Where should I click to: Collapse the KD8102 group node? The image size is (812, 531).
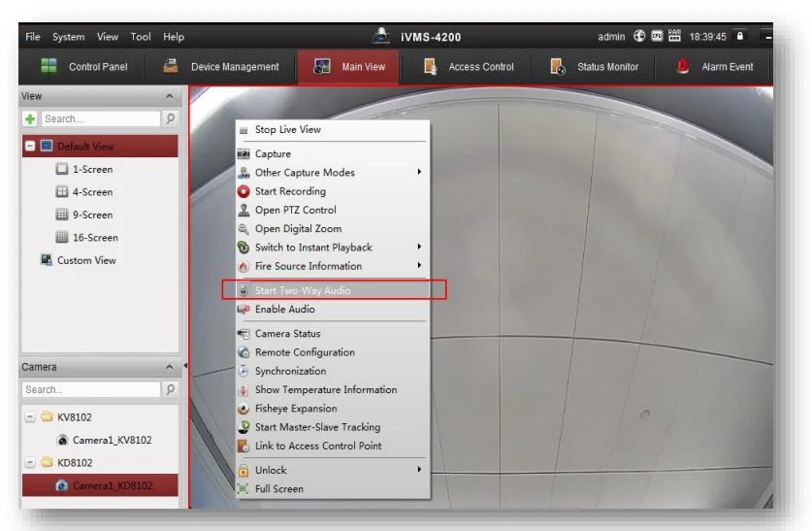pyautogui.click(x=30, y=463)
